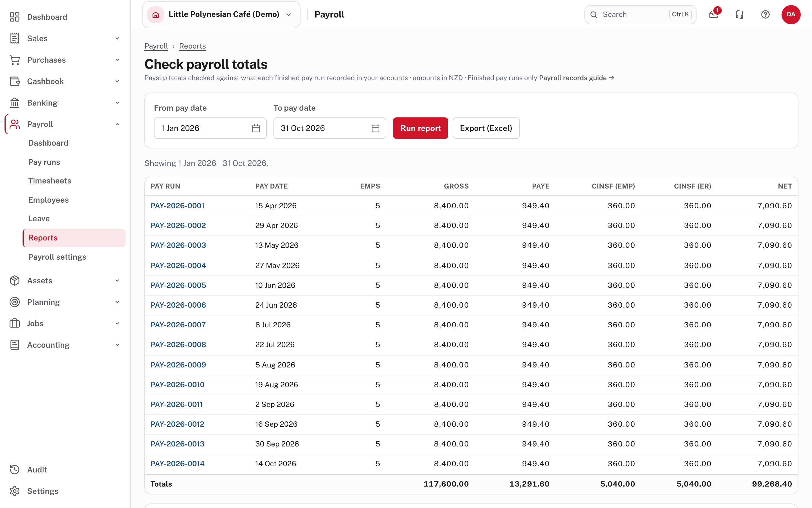Open pay run PAY-2026-0007
The height and width of the screenshot is (508, 812).
click(x=178, y=325)
